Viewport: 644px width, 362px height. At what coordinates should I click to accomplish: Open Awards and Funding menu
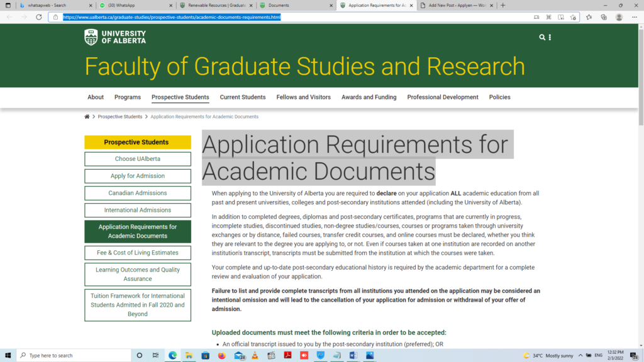tap(369, 97)
